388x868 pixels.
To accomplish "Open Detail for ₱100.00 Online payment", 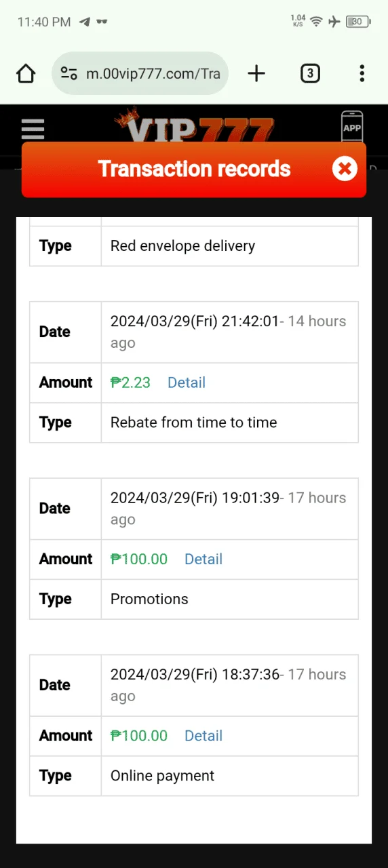I will (203, 736).
